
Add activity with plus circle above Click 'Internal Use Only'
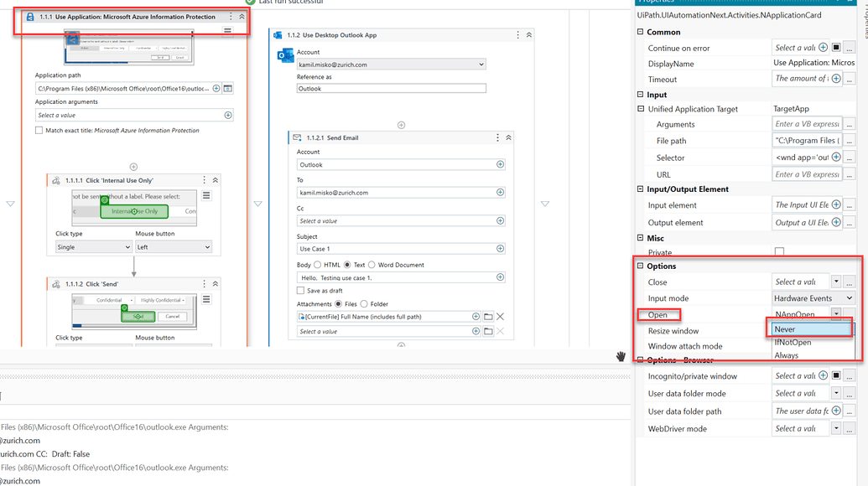133,167
